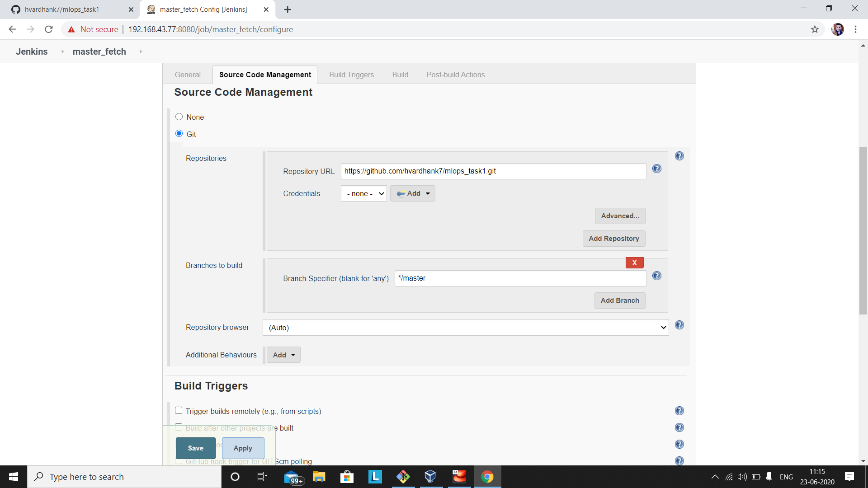Open the Credentials dropdown set to none
Screen dimensions: 868x488
pos(363,193)
